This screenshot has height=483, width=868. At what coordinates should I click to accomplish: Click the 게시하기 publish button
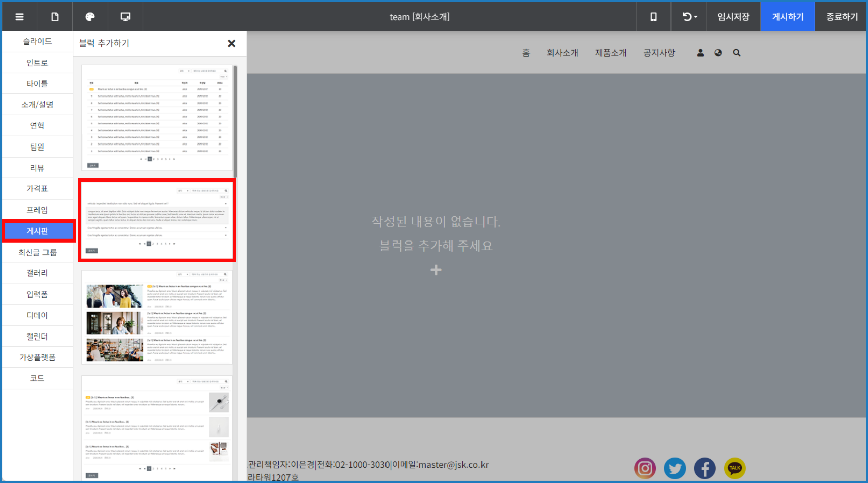[x=787, y=17]
